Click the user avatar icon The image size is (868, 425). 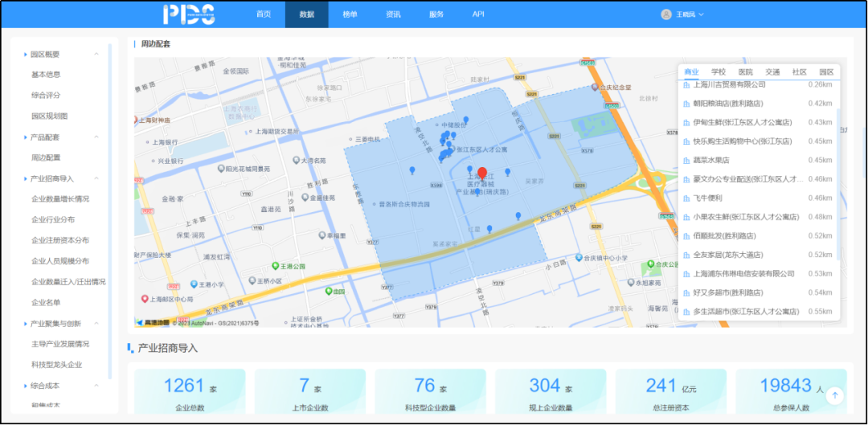(x=665, y=14)
